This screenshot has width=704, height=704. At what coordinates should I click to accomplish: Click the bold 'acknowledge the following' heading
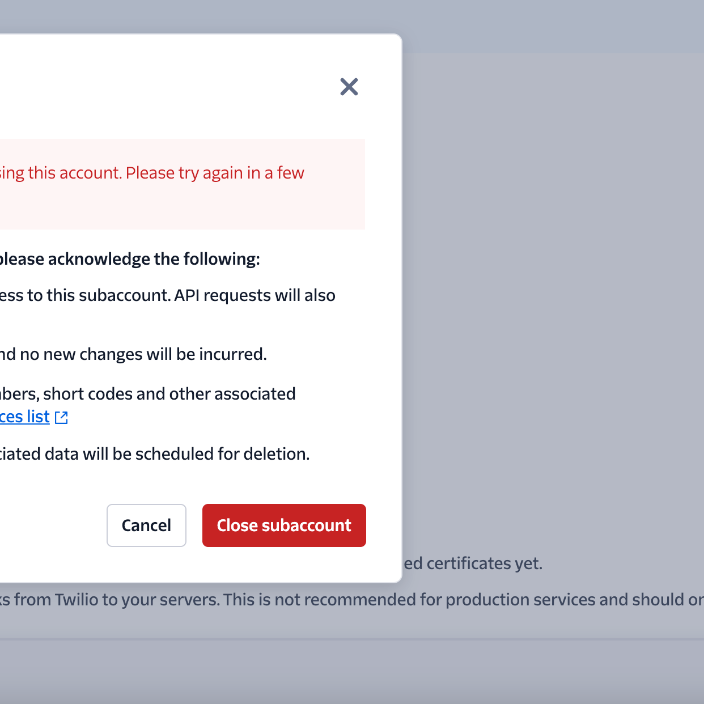coord(130,259)
